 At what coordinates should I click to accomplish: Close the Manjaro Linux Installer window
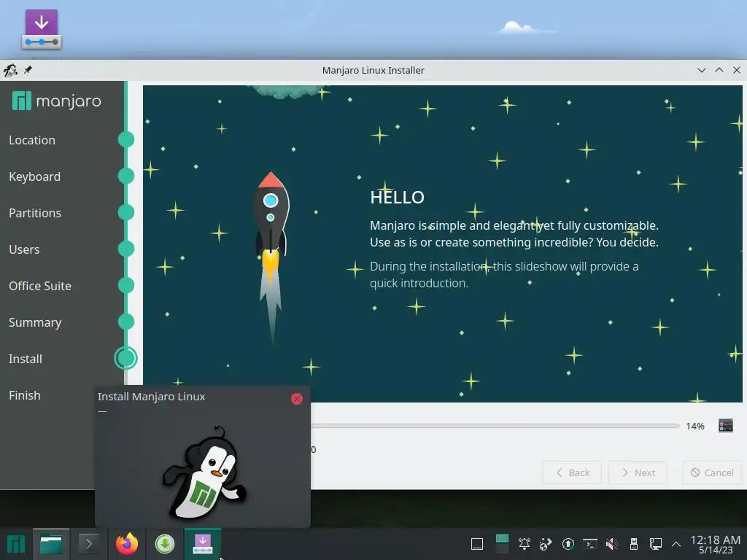[737, 70]
